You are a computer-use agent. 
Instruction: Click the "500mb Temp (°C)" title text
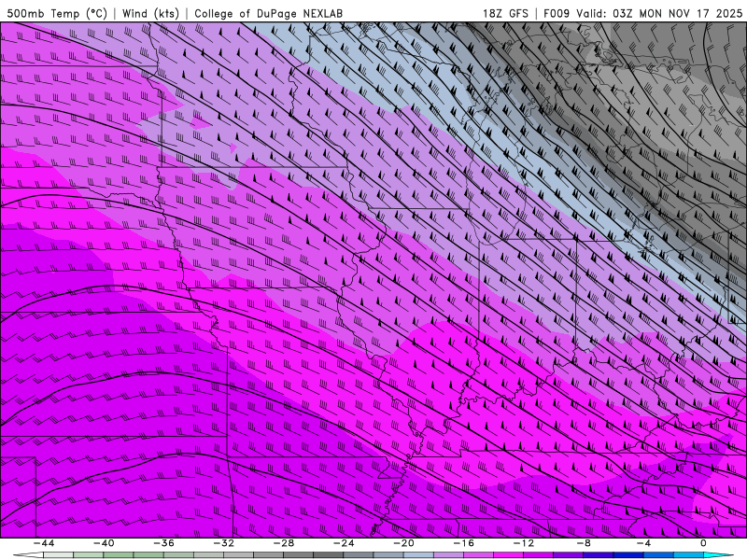[57, 13]
